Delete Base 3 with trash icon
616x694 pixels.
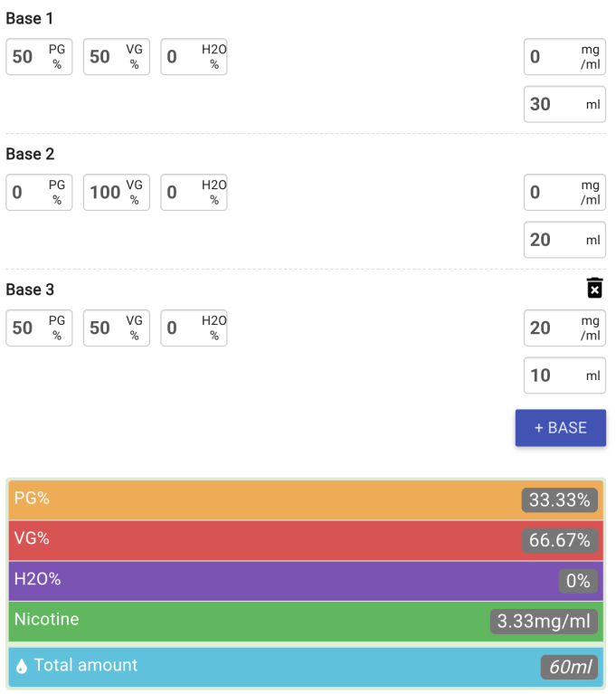(x=594, y=288)
